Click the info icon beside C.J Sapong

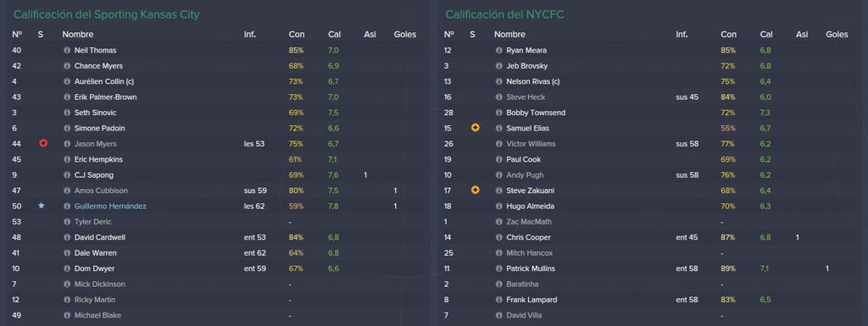coord(68,174)
